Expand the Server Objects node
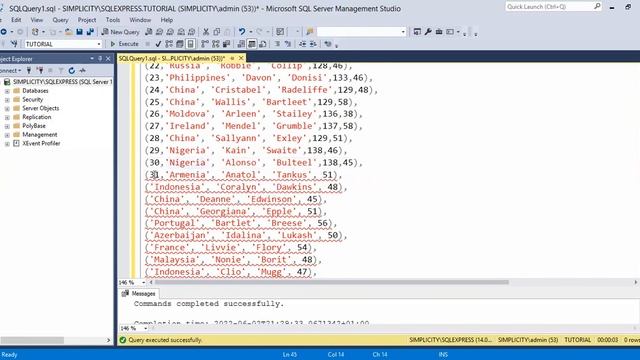Image resolution: width=640 pixels, height=360 pixels. click(x=7, y=109)
